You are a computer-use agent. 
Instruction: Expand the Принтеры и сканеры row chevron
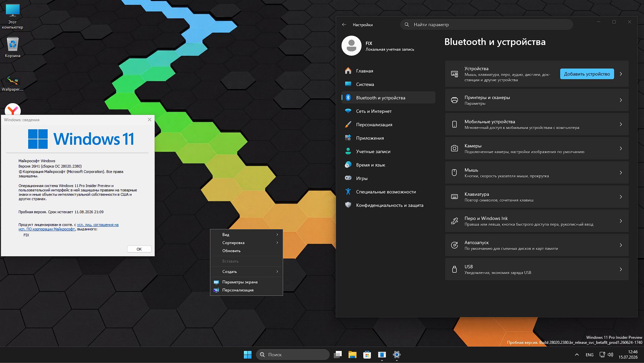pyautogui.click(x=621, y=100)
